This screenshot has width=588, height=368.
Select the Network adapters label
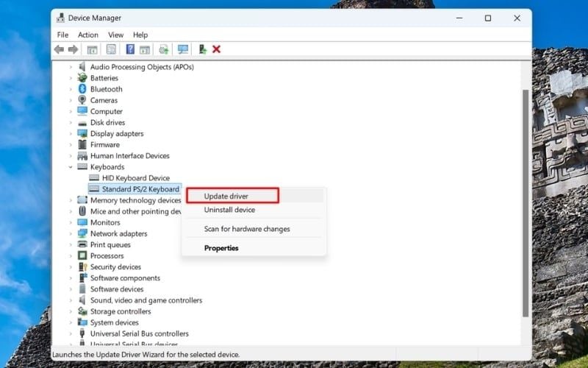tap(119, 233)
